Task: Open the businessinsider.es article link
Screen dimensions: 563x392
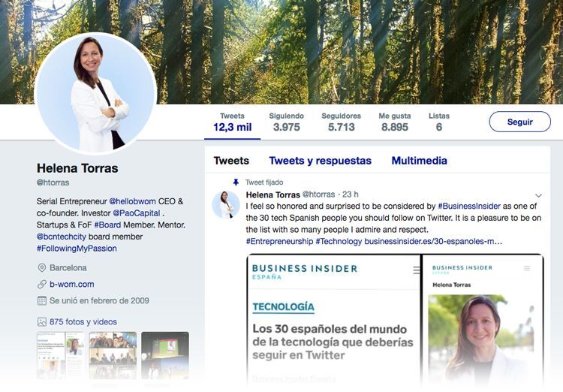Action: (433, 242)
